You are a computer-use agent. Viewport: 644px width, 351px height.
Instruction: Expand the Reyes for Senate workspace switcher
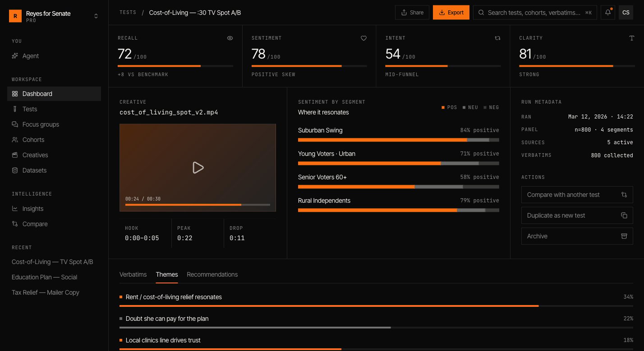pyautogui.click(x=54, y=16)
